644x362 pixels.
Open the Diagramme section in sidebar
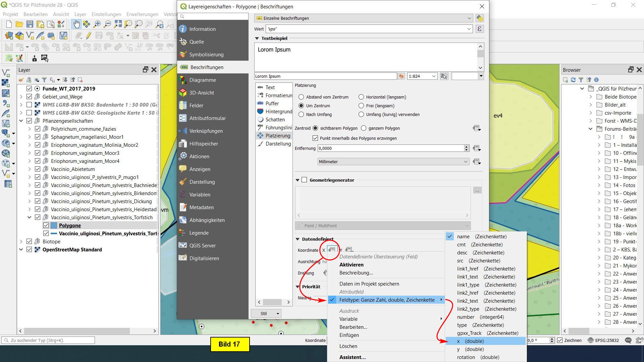point(202,80)
